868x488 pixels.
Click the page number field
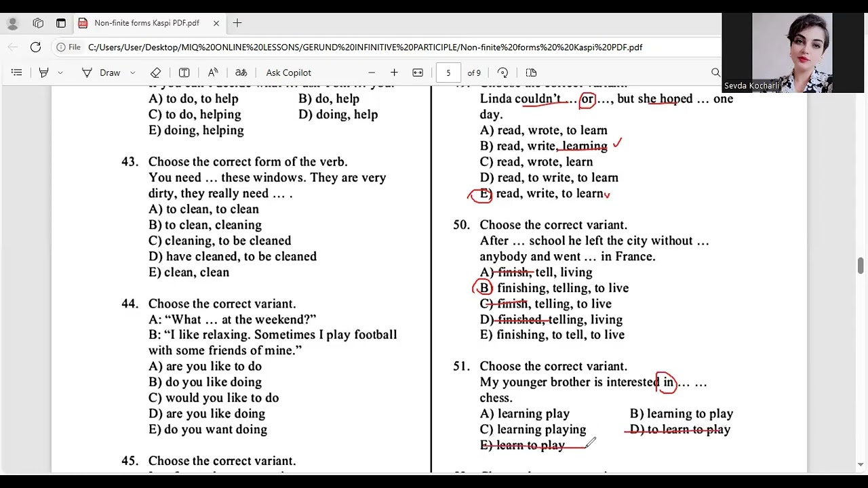[448, 73]
